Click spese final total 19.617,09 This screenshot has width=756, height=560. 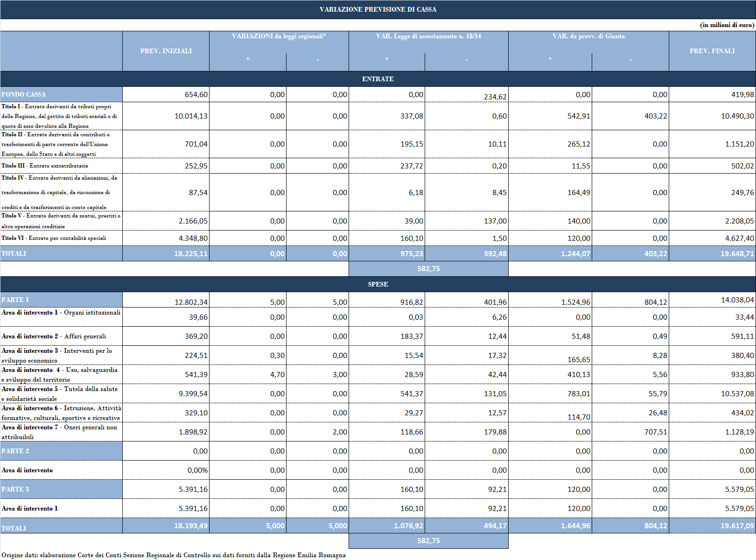point(737,525)
